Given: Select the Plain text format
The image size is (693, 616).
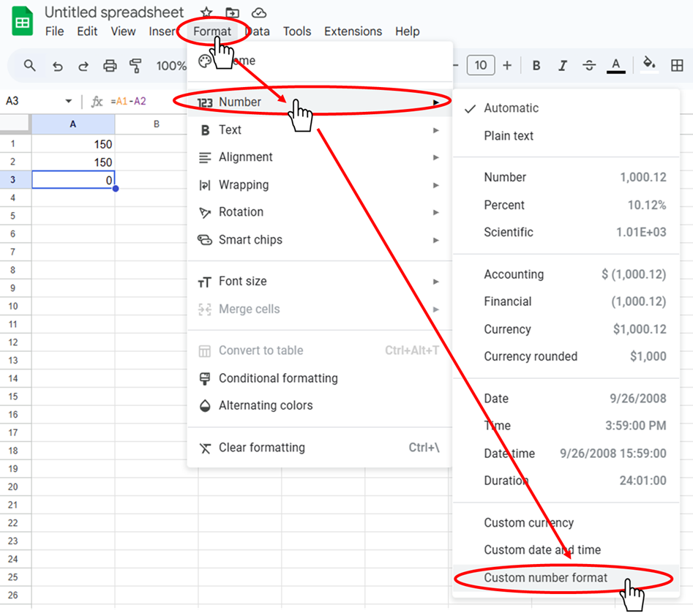Looking at the screenshot, I should click(566, 135).
